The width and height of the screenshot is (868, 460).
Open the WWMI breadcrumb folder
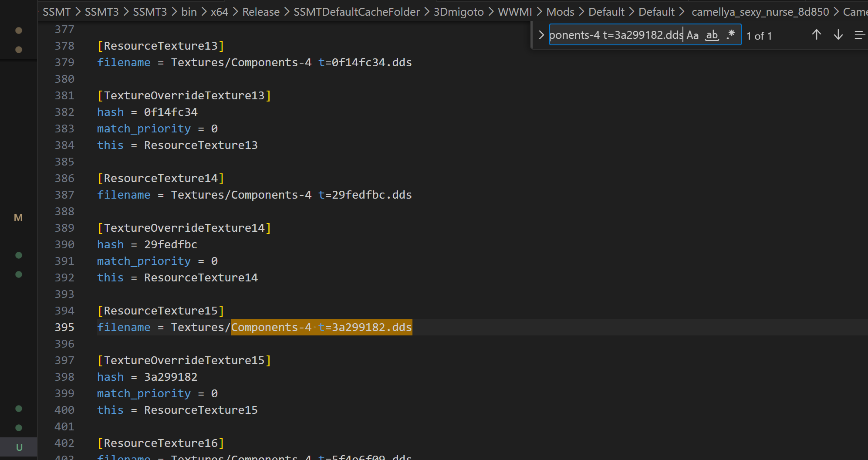click(515, 12)
